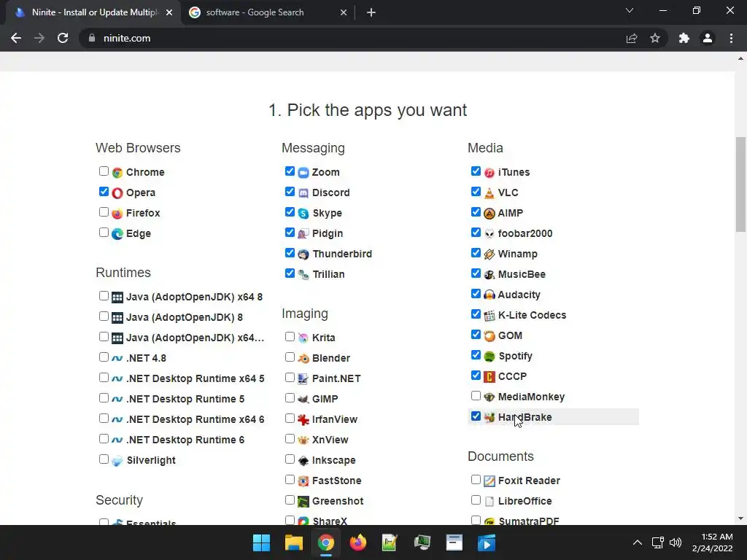Launch Firefox from the taskbar
This screenshot has height=560, width=747.
tap(358, 542)
